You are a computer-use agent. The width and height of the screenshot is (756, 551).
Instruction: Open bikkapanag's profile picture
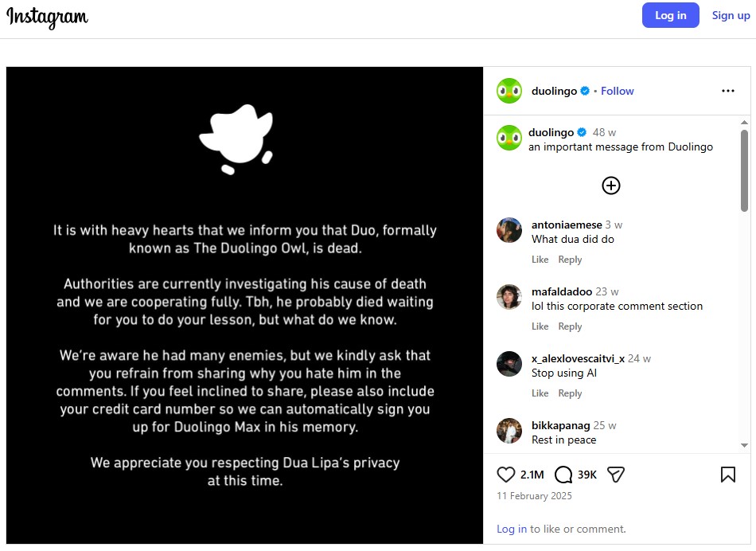pos(509,431)
